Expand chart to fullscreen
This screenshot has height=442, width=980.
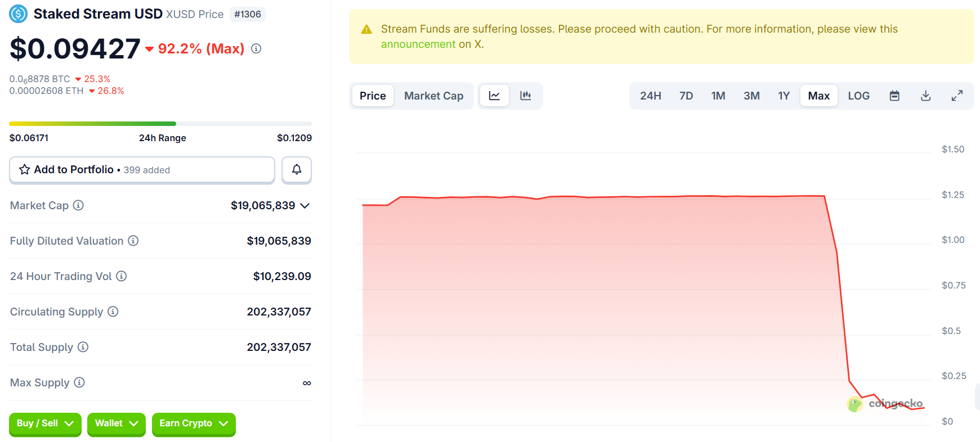tap(957, 96)
